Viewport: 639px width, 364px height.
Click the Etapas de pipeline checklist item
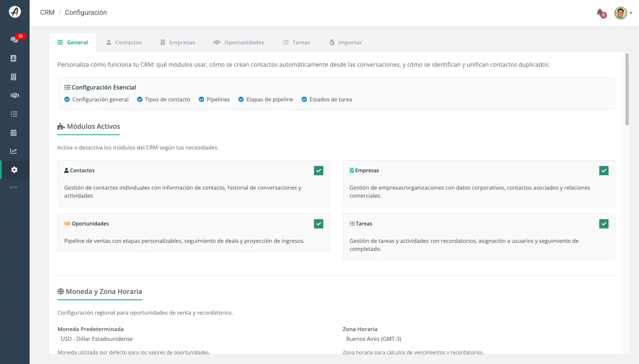(265, 100)
